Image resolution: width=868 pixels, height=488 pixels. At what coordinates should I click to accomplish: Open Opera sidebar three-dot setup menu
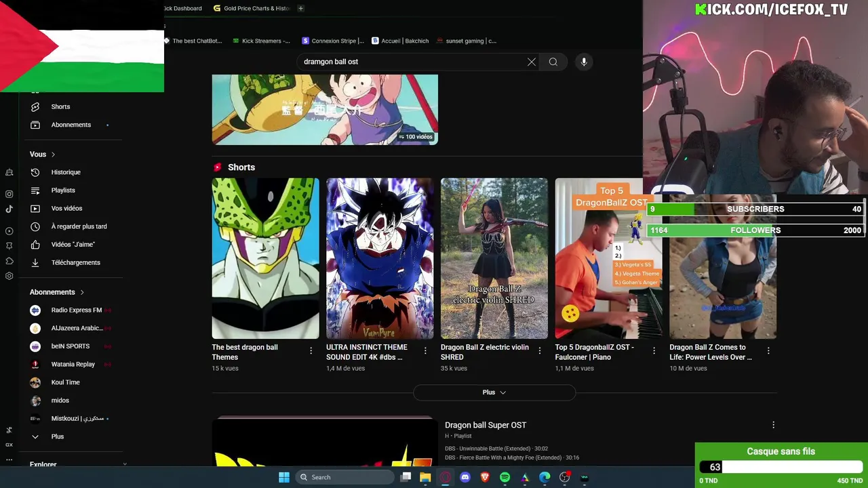(x=9, y=460)
